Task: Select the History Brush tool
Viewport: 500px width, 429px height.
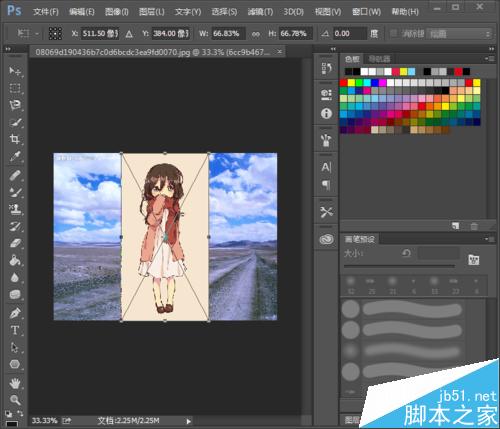Action: (15, 226)
